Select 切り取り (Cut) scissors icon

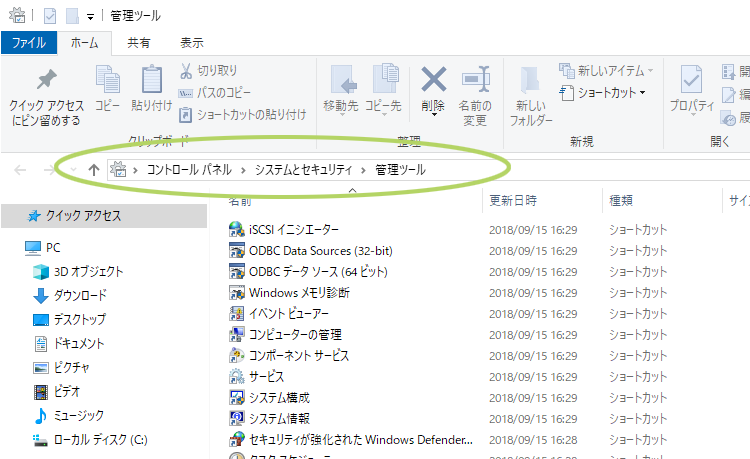pyautogui.click(x=186, y=71)
